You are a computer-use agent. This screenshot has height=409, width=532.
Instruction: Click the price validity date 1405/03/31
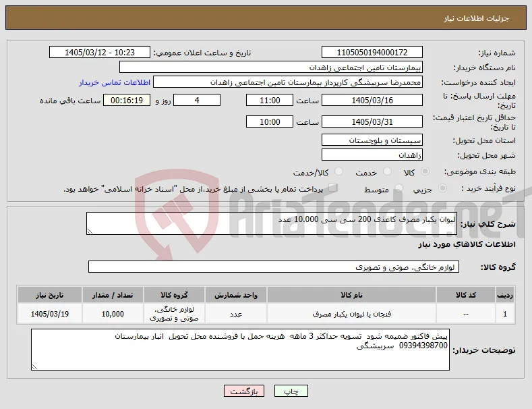click(x=372, y=121)
